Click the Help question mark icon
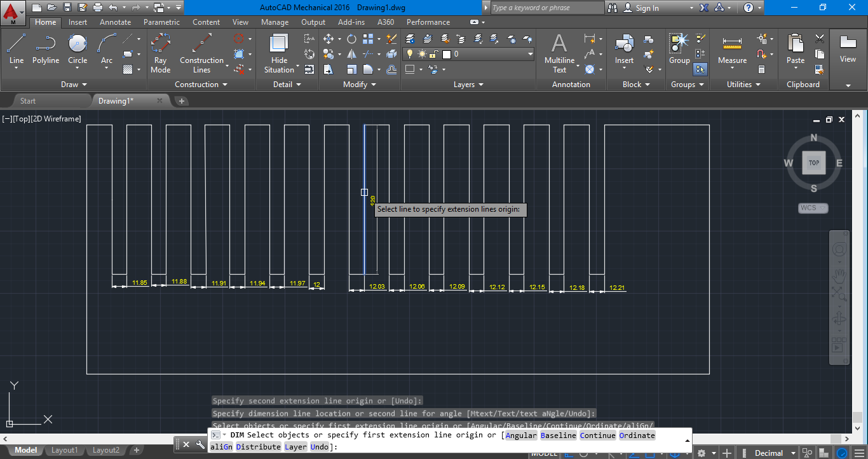 749,8
